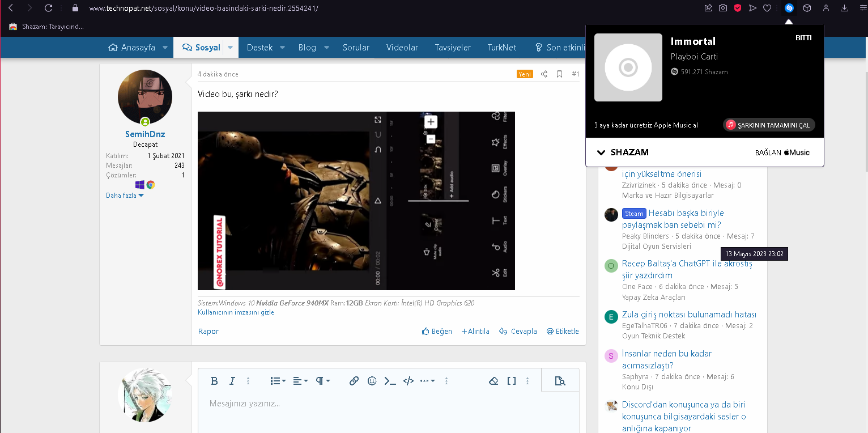Screen dimensions: 868x433
Task: Open 'İnsanlar neden bu kadar acımasızlaştı?' thread
Action: 667,359
